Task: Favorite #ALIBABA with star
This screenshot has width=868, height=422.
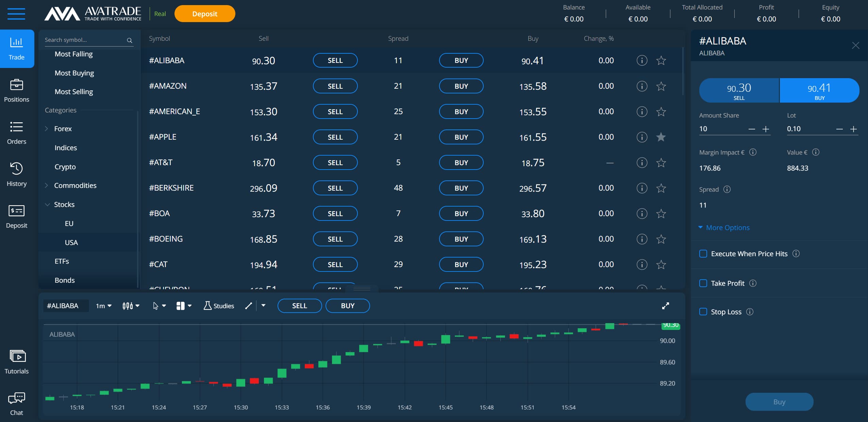Action: (661, 60)
